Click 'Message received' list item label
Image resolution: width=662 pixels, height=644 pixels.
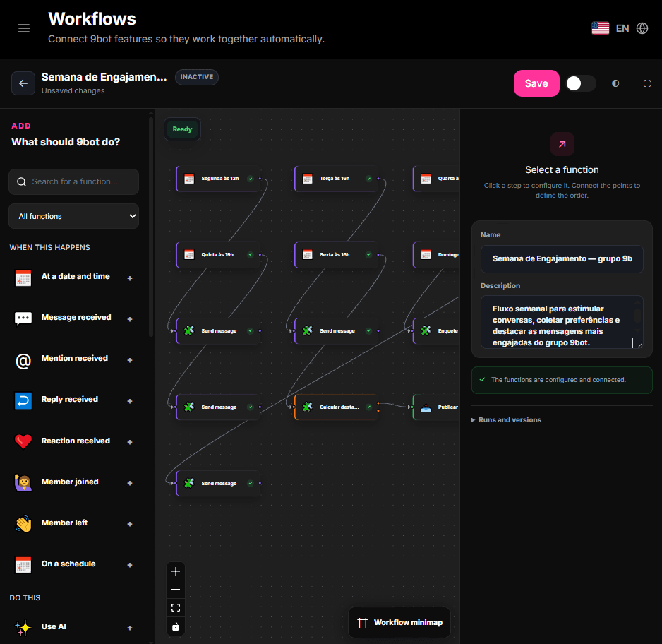pos(76,318)
